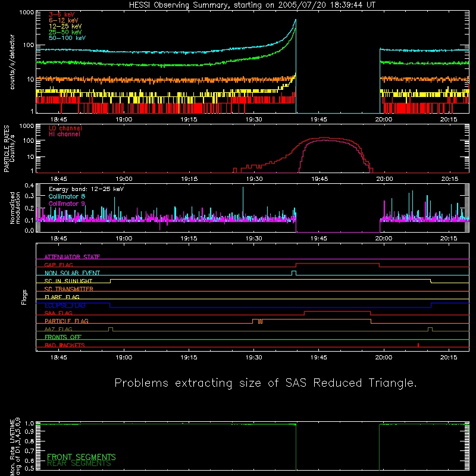Click the LO channel legend label
This screenshot has width=476, height=476.
65,128
